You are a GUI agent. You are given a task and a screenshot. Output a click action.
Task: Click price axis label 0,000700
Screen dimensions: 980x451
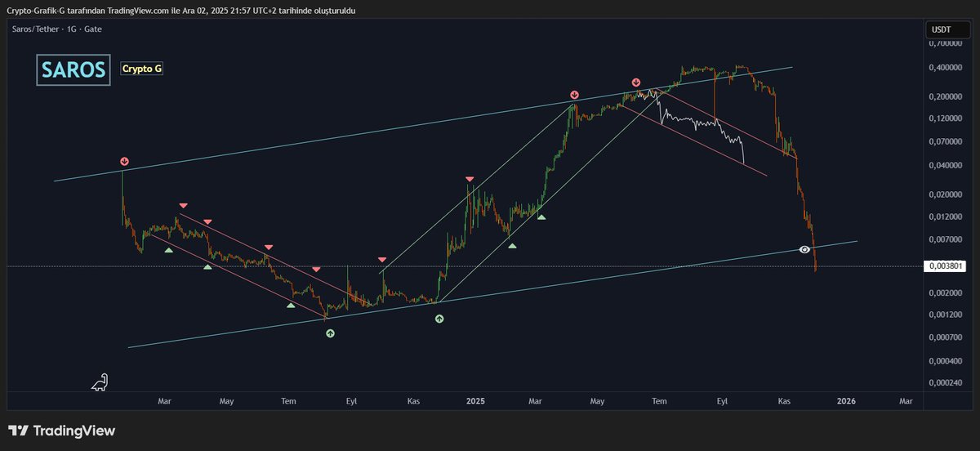tap(946, 337)
